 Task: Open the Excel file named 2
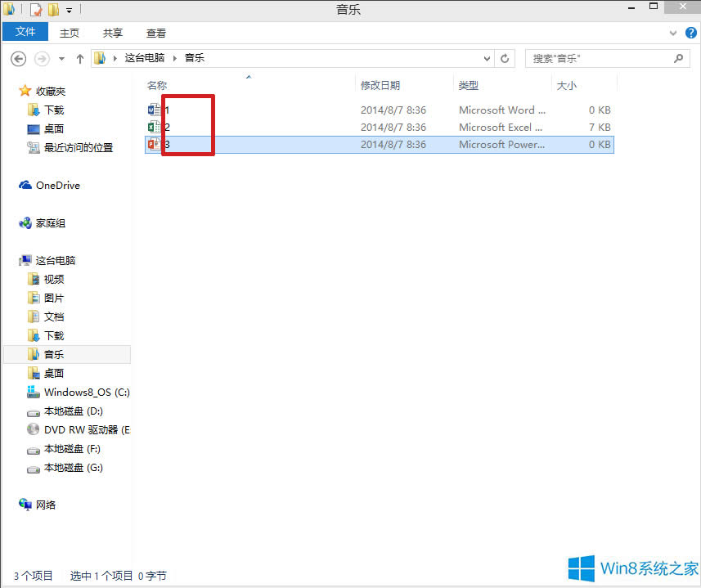coord(168,127)
